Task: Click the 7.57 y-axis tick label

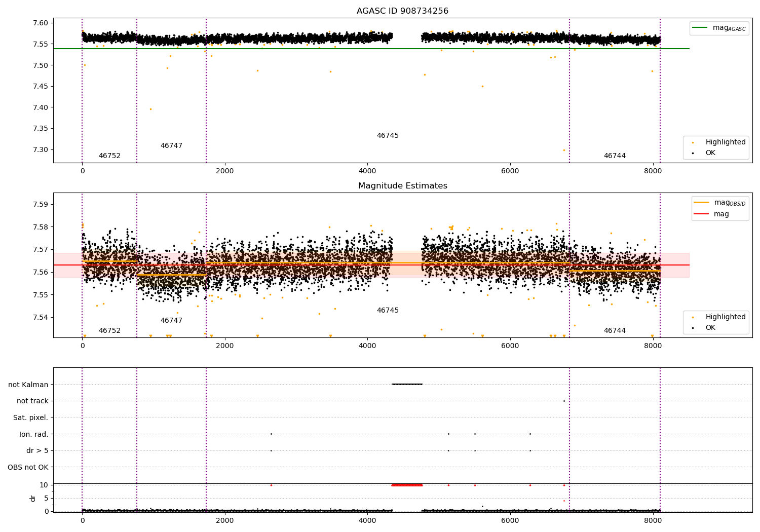Action: (x=41, y=250)
